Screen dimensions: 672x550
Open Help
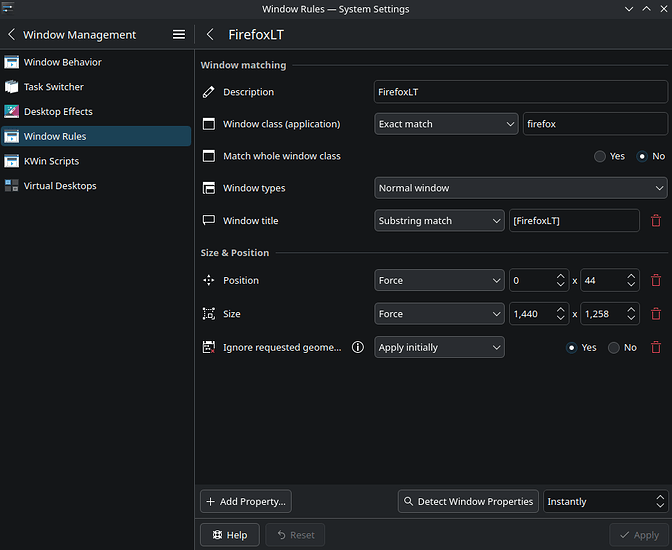230,535
